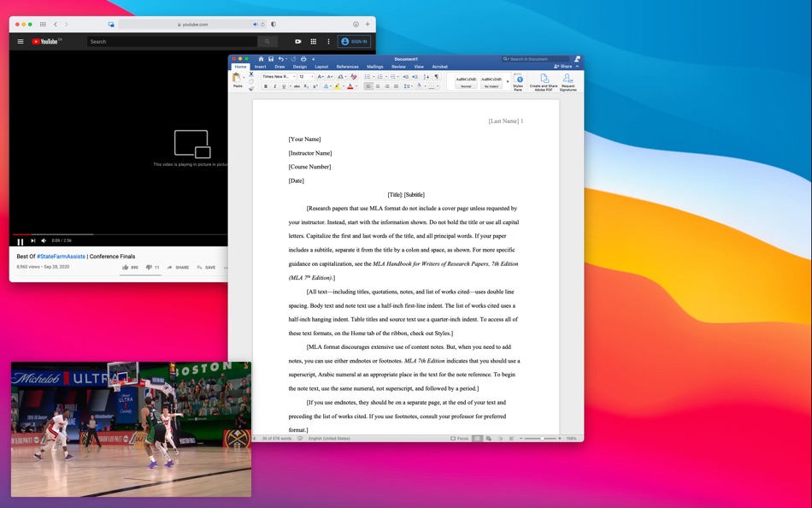Open the Styles Pane
Viewport: 812px width, 508px height.
(520, 81)
